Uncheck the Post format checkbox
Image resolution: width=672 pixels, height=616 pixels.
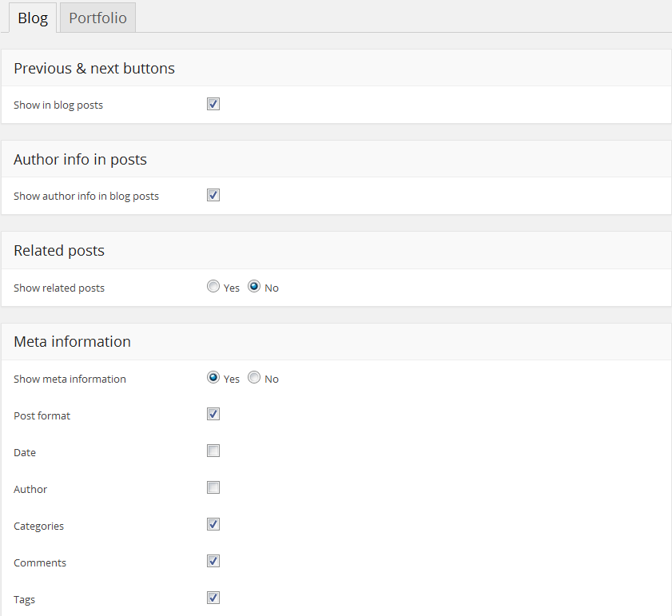click(213, 414)
